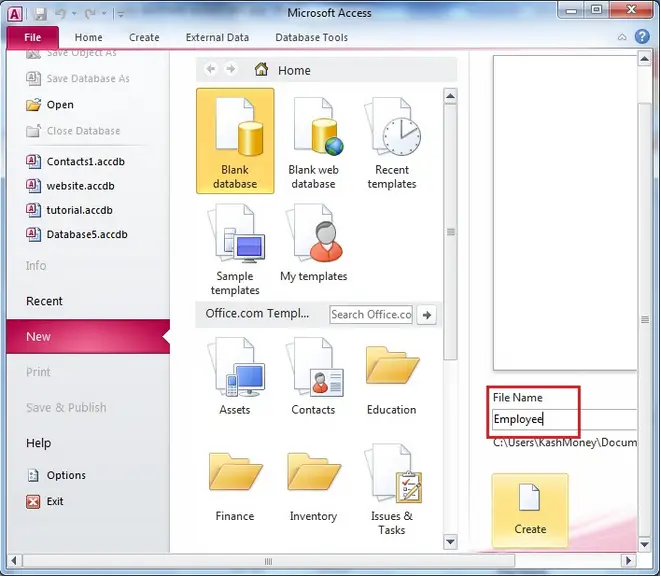Screen dimensions: 661x577
Task: Choose the Blank web database icon
Action: coord(313,141)
